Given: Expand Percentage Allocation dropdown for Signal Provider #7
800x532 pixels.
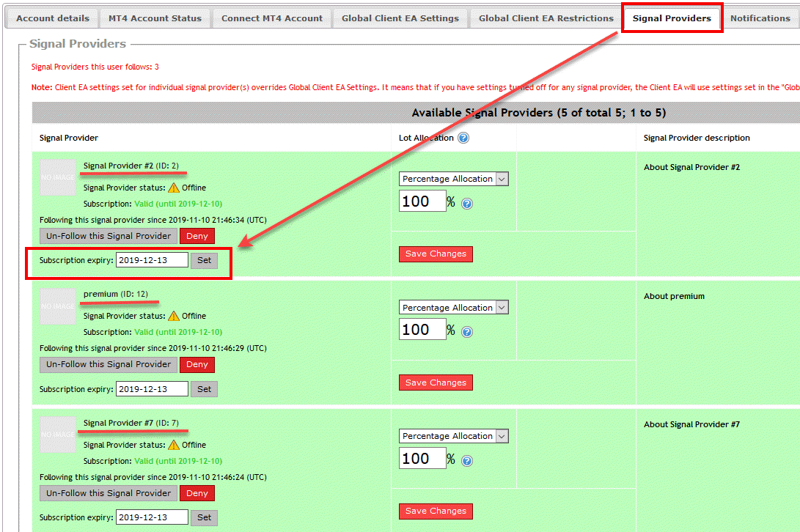Looking at the screenshot, I should (x=453, y=435).
